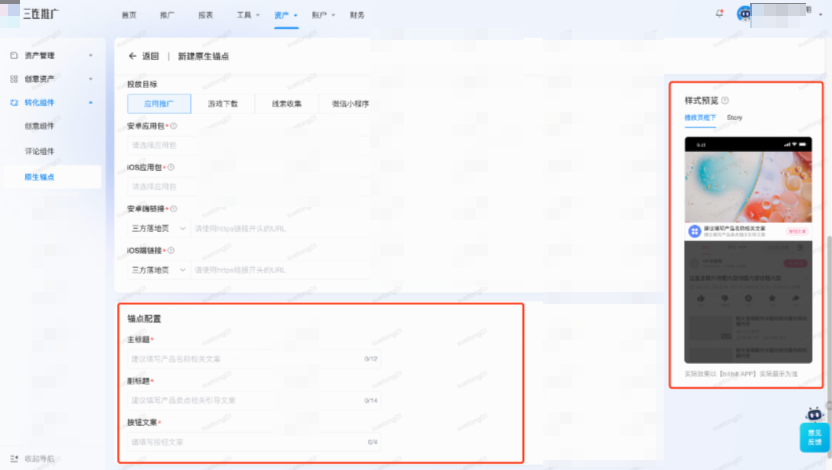Click the thumbs-down icon in the preview

[x=724, y=299]
